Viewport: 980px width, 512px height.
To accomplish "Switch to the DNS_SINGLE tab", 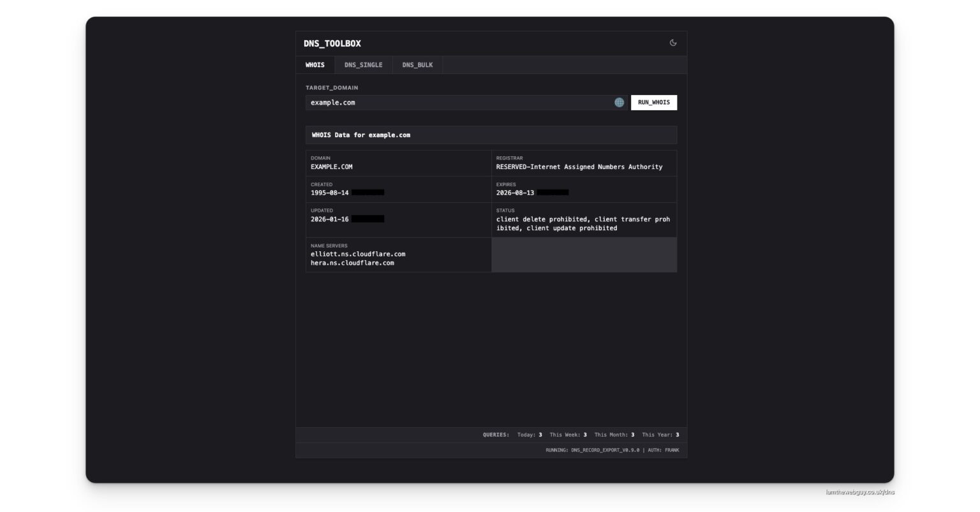I will click(x=363, y=65).
